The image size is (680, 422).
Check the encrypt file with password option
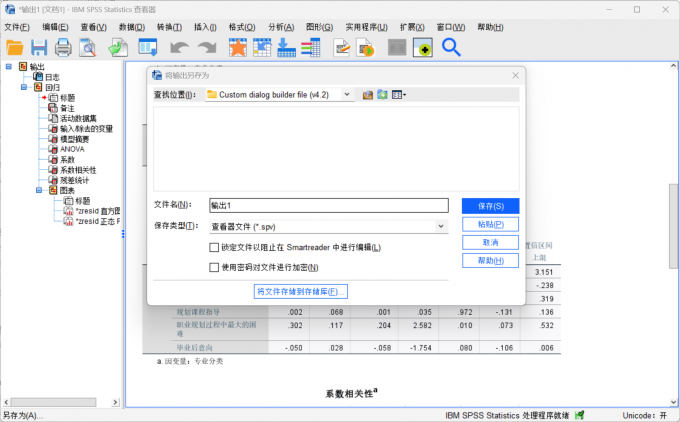(214, 267)
